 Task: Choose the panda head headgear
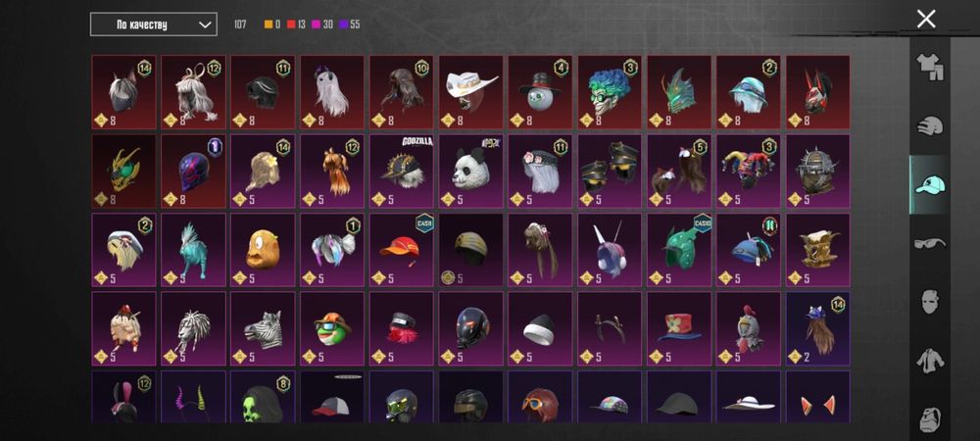(x=470, y=171)
